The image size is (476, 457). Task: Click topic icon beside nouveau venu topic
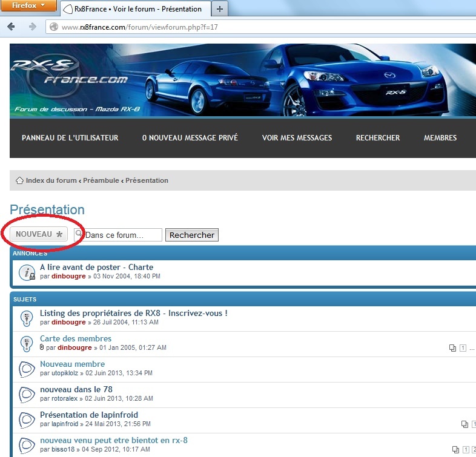[x=27, y=445]
